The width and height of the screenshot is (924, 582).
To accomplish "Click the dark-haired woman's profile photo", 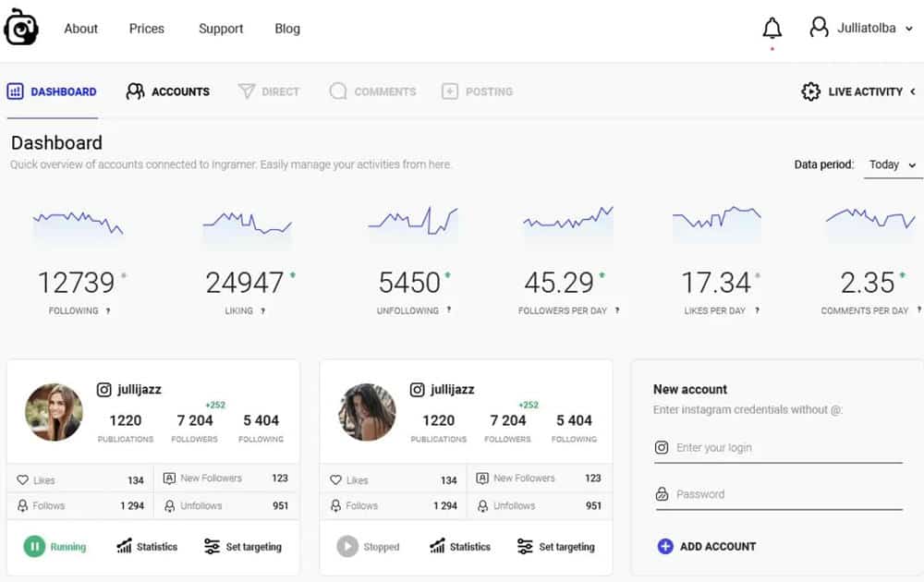I will pyautogui.click(x=367, y=412).
